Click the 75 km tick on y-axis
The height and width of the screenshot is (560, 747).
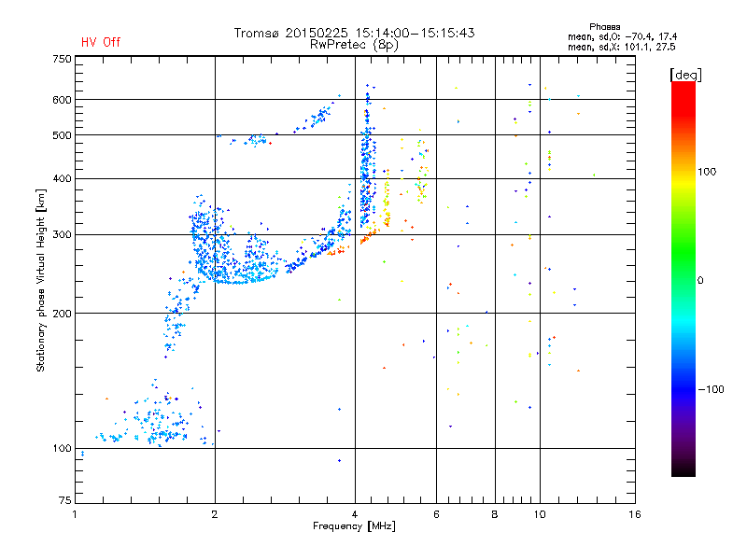(x=63, y=501)
